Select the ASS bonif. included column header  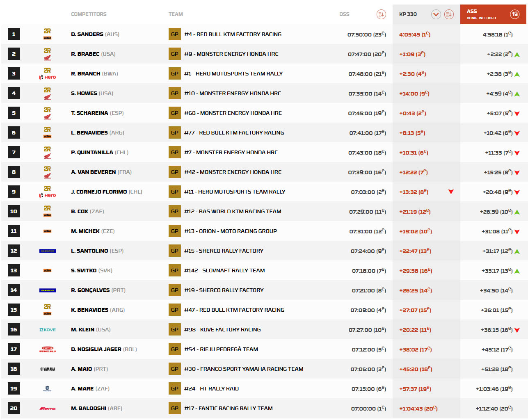(481, 14)
